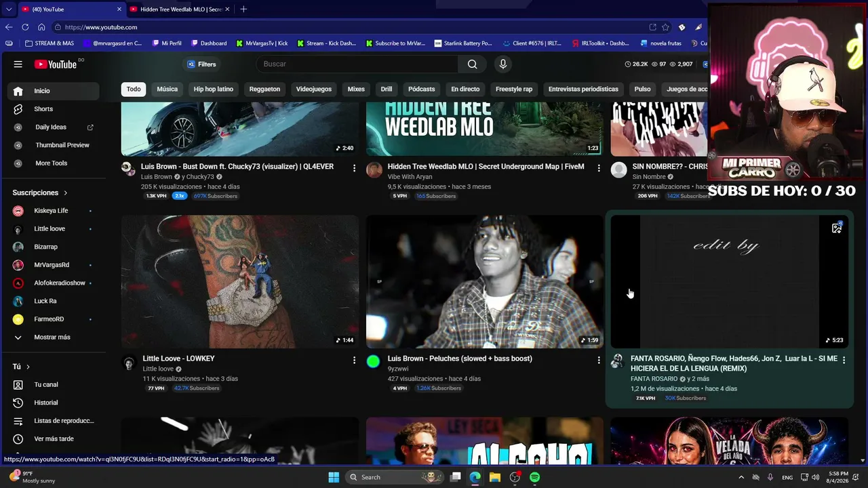
Task: Open the Mi Perfil bookmark
Action: pyautogui.click(x=166, y=43)
